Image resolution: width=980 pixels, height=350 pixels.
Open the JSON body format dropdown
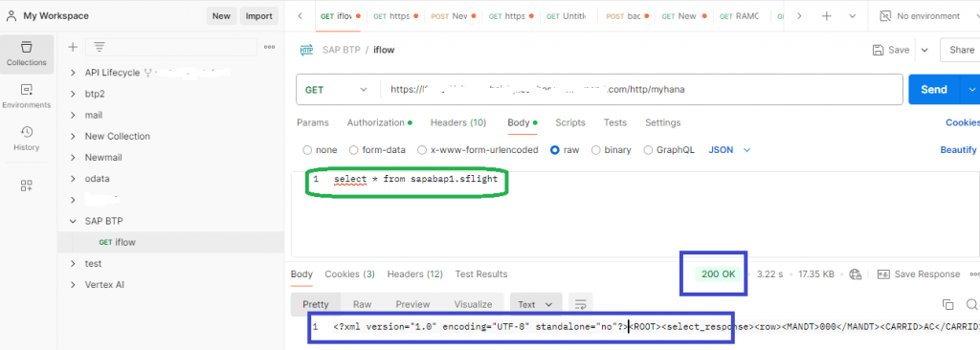729,150
